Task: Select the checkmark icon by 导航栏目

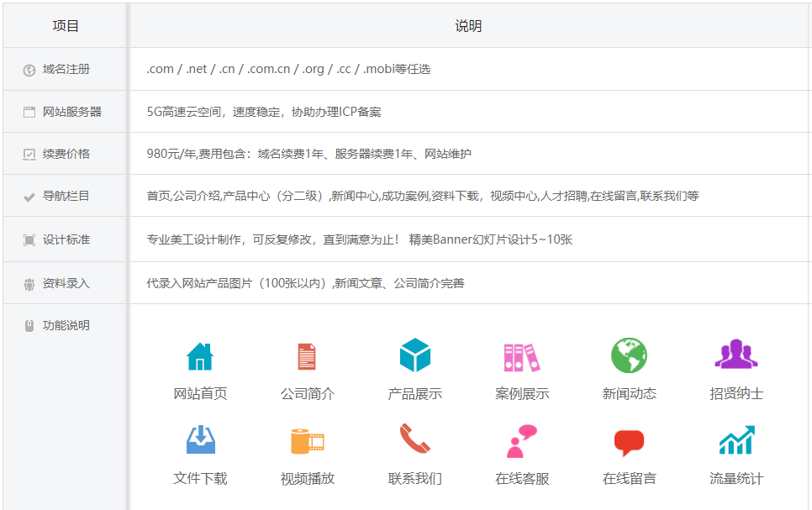Action: point(28,196)
